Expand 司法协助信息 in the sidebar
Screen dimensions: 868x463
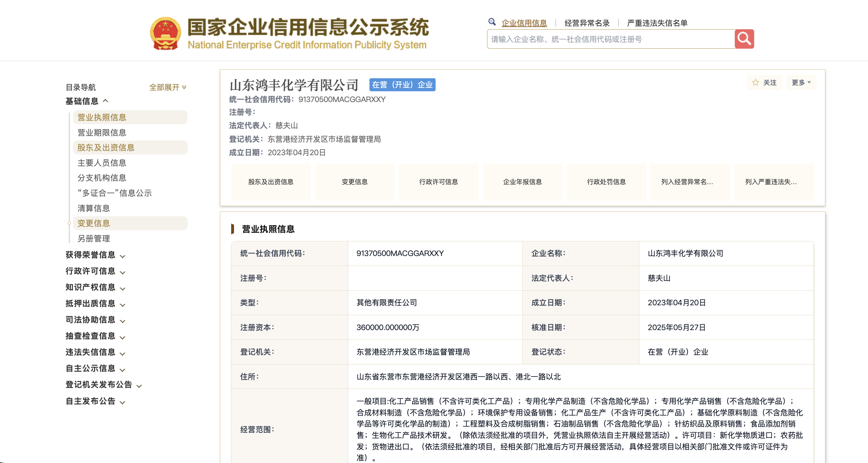pos(95,320)
